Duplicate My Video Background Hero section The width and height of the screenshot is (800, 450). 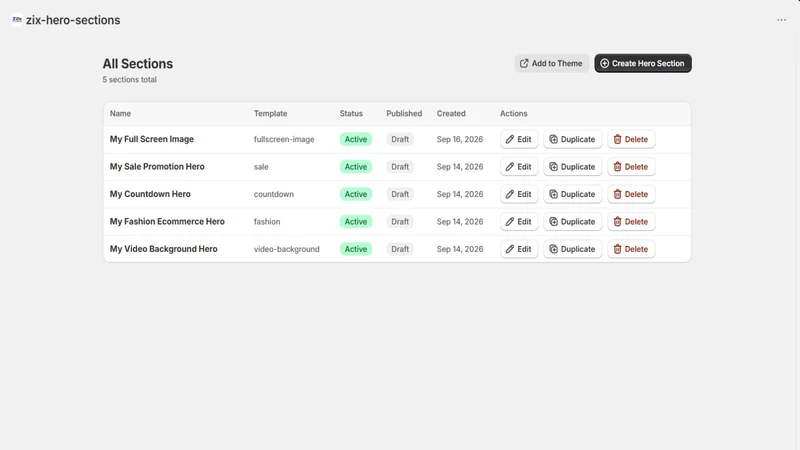(572, 249)
